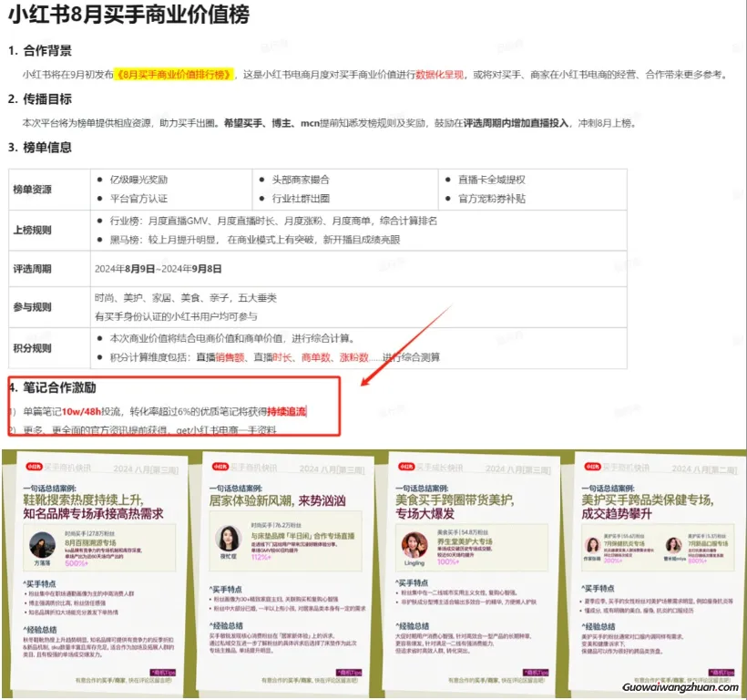The image size is (747, 700).
Task: Click the 养生堂美护大专场 text
Action: tap(465, 541)
